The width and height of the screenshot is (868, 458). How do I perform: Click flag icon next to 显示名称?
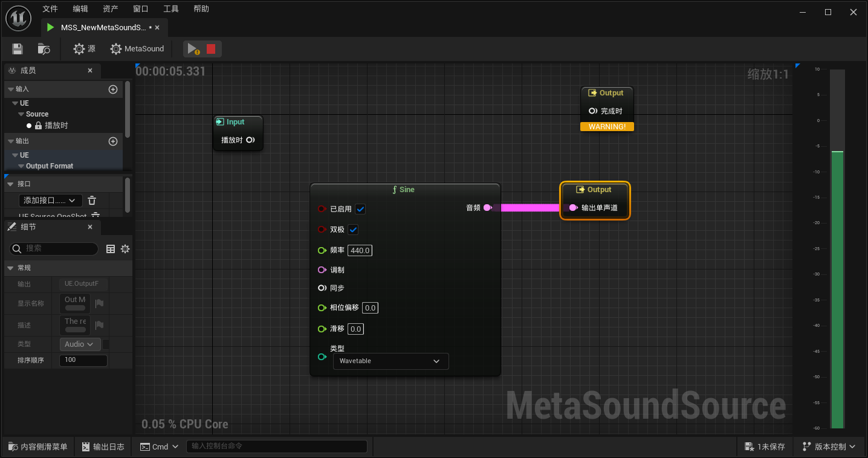[x=100, y=303]
